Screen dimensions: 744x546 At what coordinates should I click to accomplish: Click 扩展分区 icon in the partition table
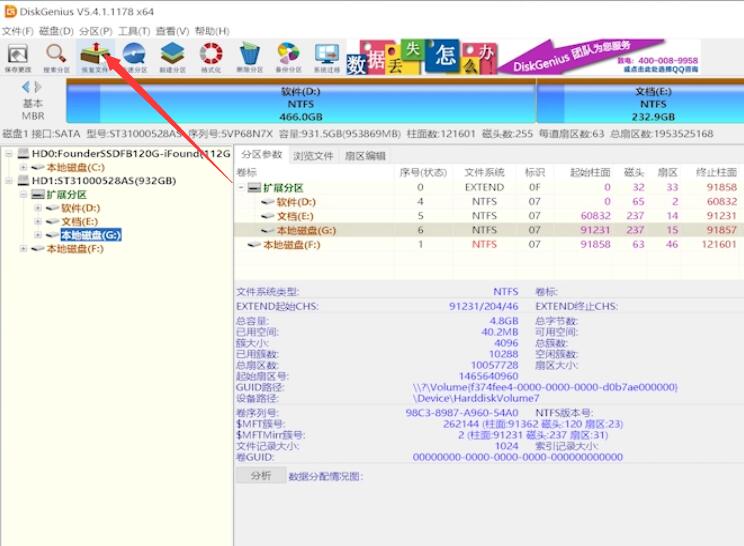pyautogui.click(x=254, y=188)
